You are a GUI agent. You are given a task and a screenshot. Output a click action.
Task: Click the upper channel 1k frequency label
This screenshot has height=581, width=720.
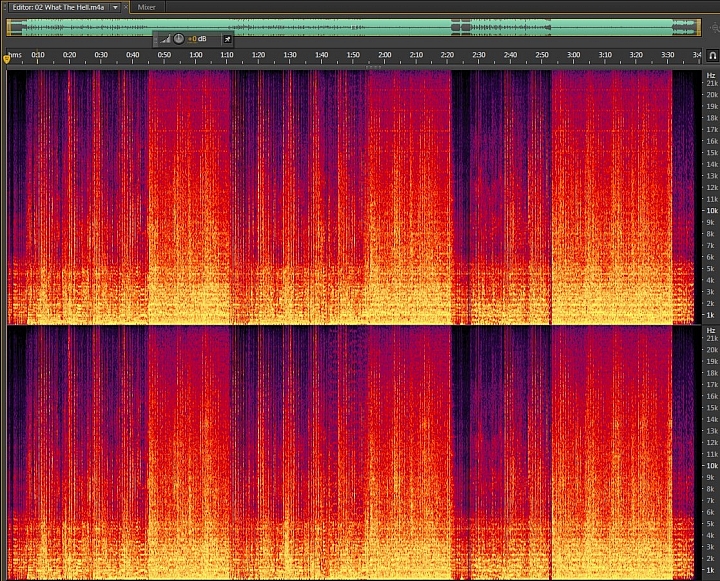[x=710, y=315]
